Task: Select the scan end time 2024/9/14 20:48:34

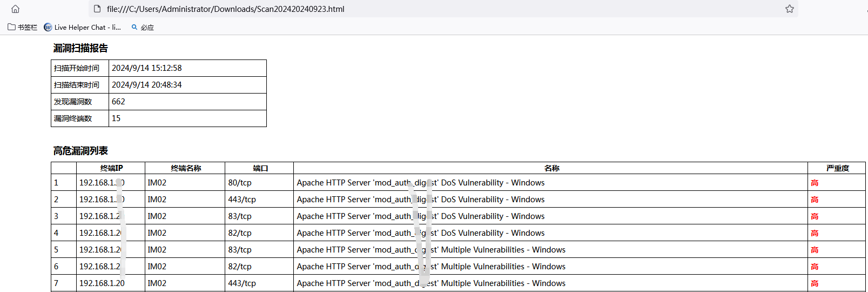Action: coord(146,85)
